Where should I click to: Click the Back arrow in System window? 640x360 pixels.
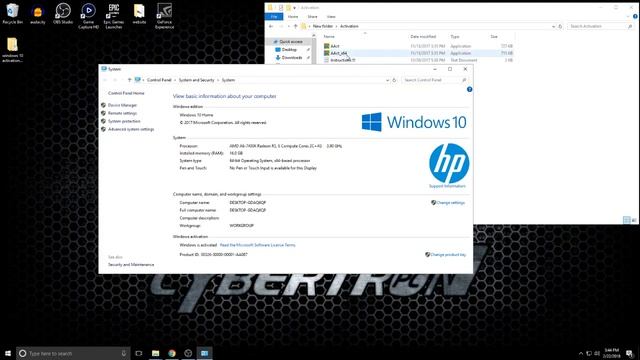105,80
